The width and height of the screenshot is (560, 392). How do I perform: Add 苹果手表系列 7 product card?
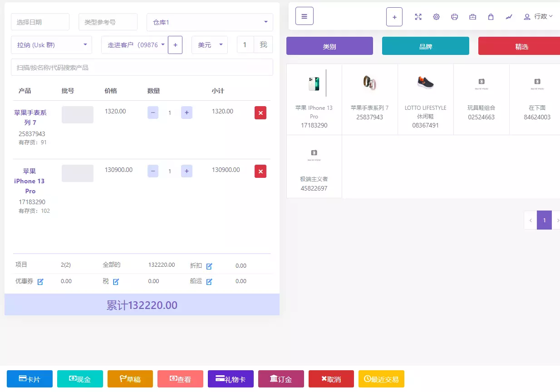click(x=370, y=99)
